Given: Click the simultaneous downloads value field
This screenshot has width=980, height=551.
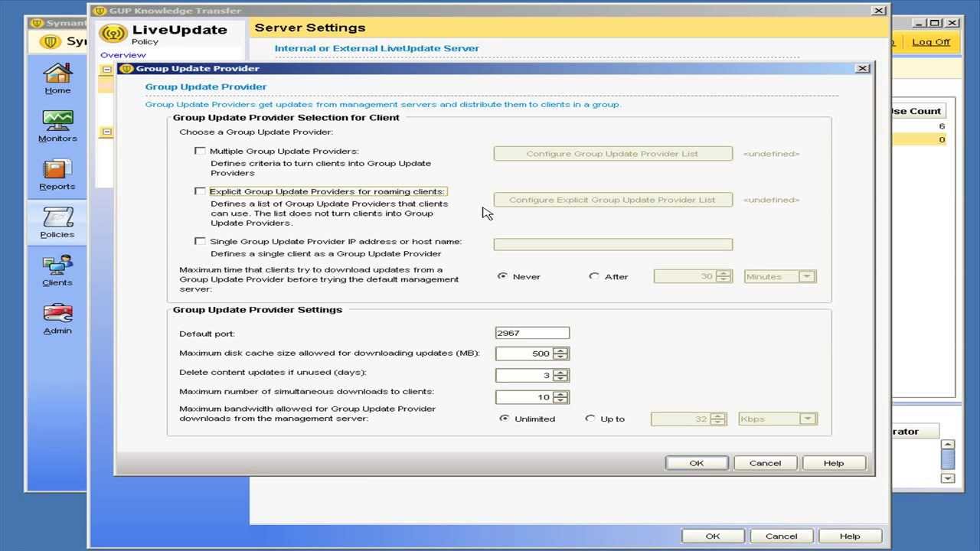Looking at the screenshot, I should click(524, 397).
